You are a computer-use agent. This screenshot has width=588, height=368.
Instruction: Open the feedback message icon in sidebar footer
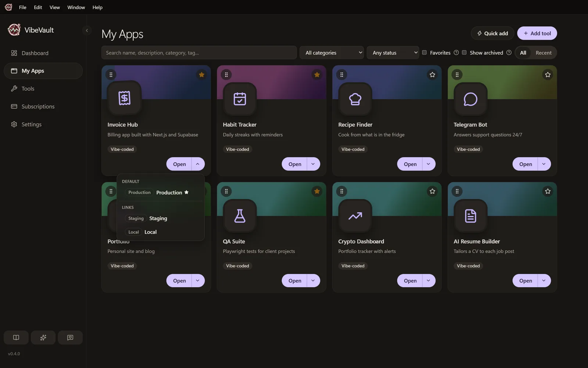tap(70, 338)
